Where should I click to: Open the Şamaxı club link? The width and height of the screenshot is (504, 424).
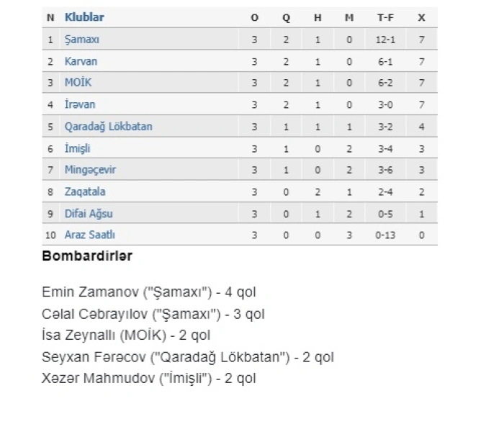tap(81, 40)
